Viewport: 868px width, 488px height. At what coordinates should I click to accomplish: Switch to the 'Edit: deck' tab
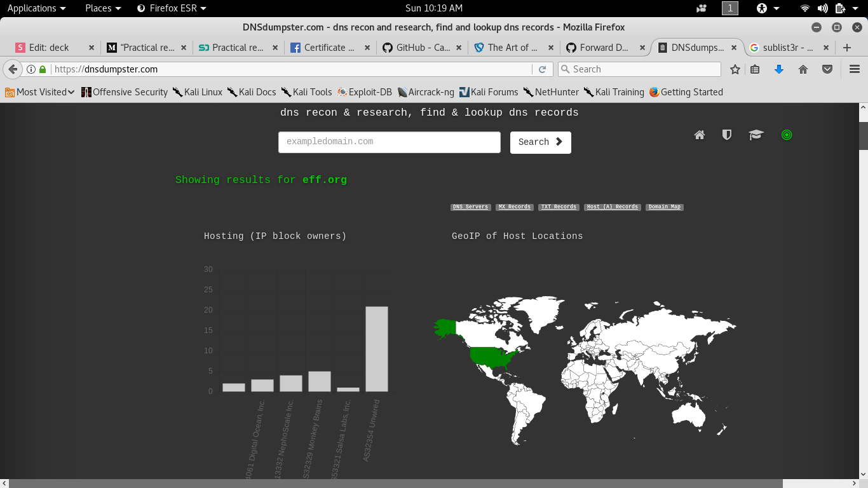tap(56, 48)
